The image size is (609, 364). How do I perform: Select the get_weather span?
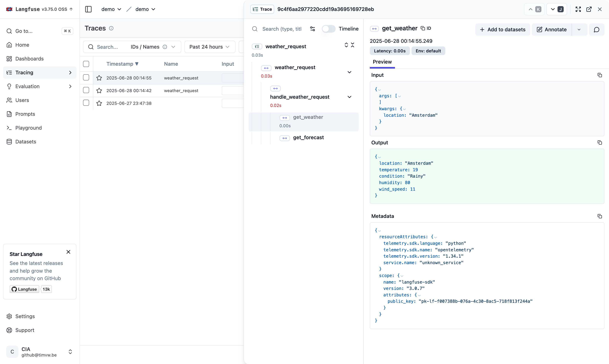(x=304, y=122)
